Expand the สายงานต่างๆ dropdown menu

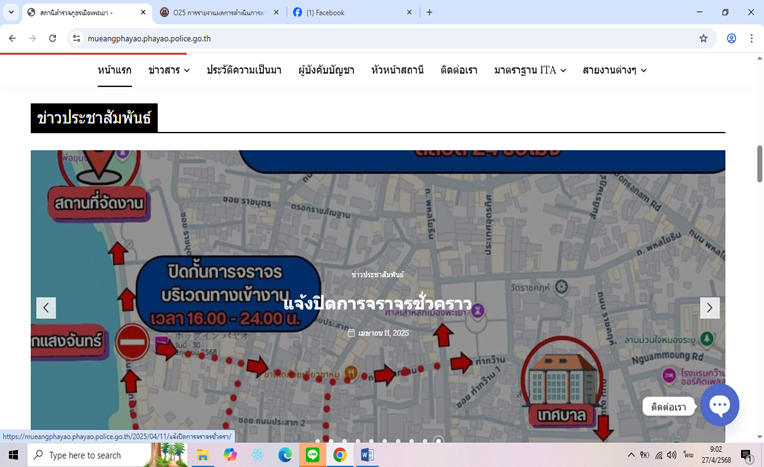[x=614, y=70]
